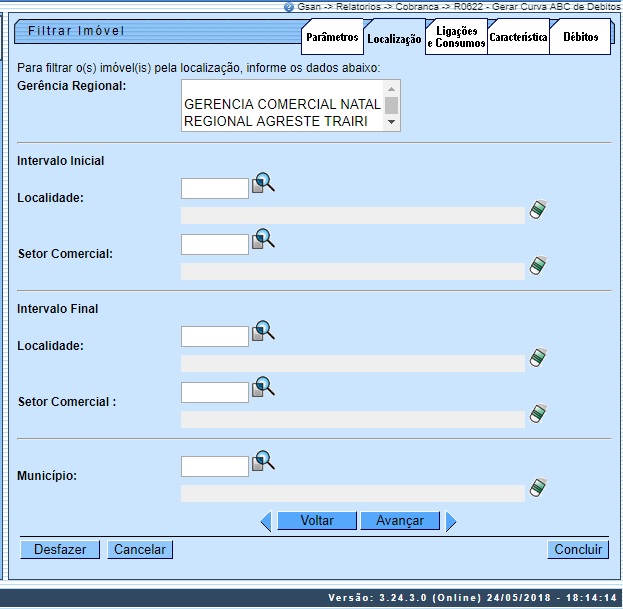Click the Município description gray field
The image size is (623, 609).
(x=353, y=493)
